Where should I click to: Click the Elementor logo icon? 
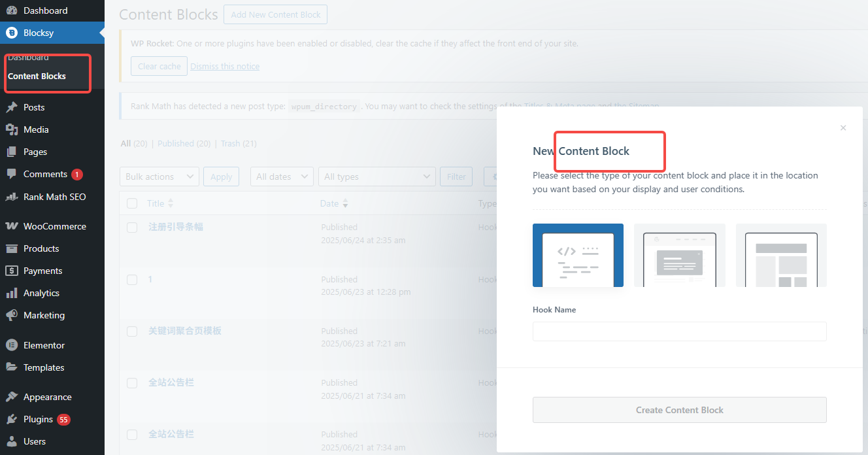(12, 345)
